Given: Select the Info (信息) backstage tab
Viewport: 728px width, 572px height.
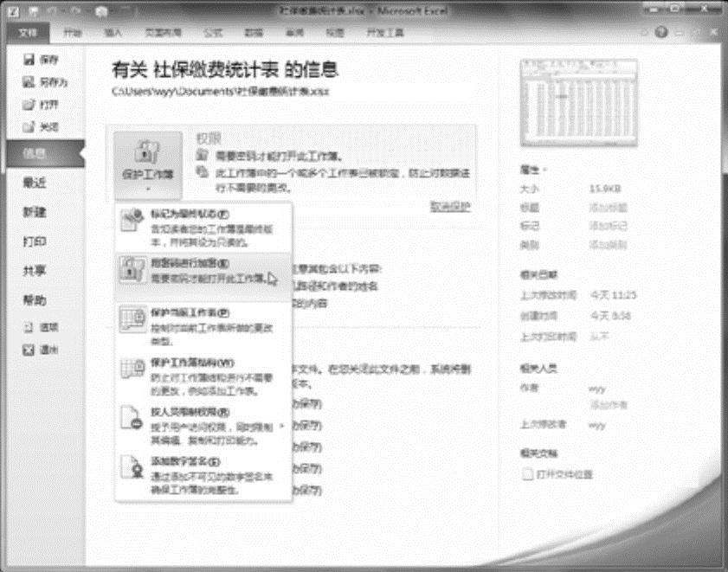Looking at the screenshot, I should tap(46, 153).
